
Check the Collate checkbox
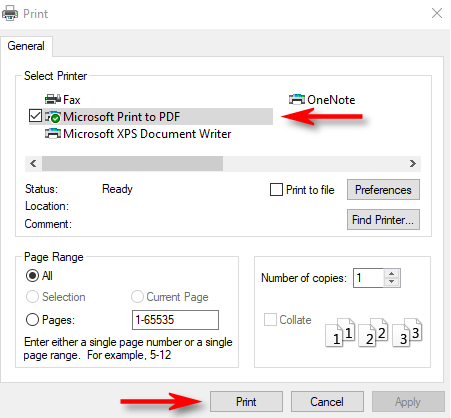coord(270,319)
